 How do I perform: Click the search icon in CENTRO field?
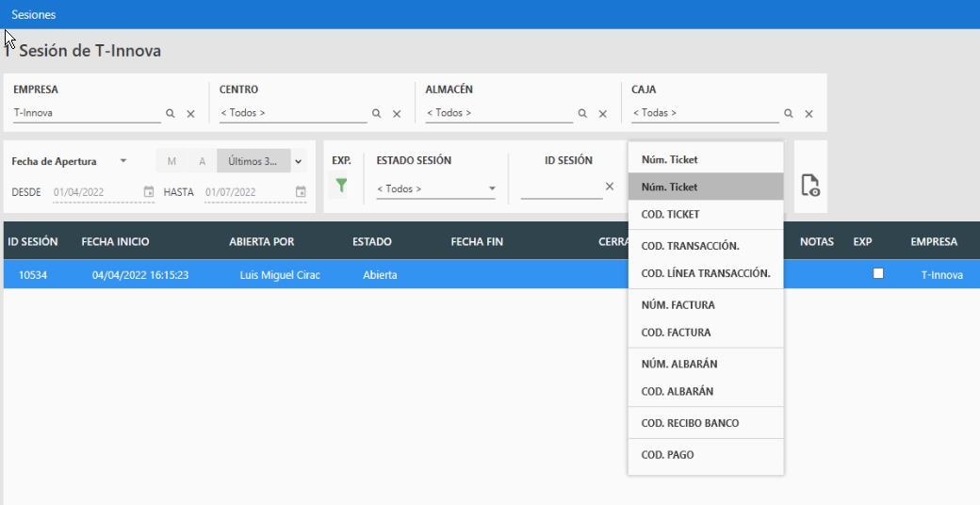pos(376,114)
